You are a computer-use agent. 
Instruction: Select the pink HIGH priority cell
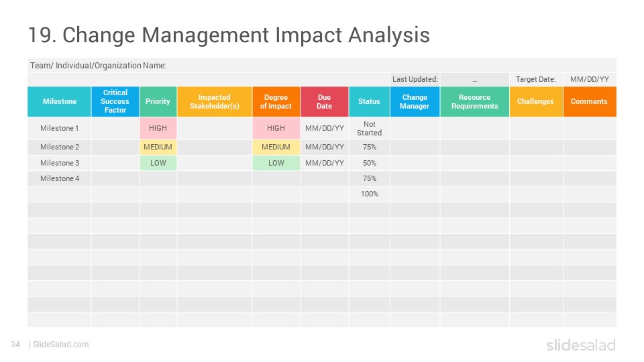pyautogui.click(x=158, y=128)
